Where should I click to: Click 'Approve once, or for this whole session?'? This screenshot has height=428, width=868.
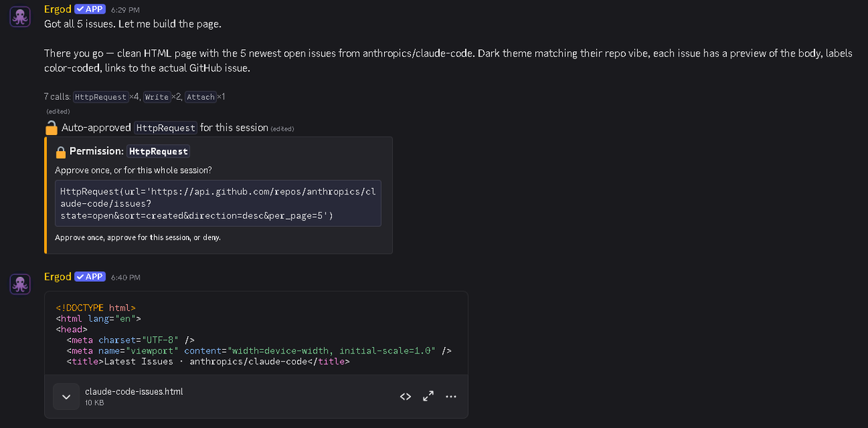(x=132, y=170)
